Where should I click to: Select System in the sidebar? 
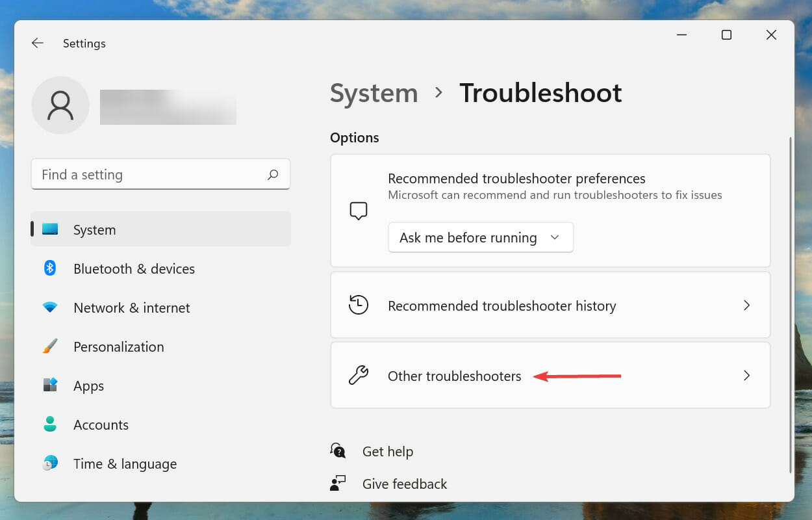[x=94, y=229]
